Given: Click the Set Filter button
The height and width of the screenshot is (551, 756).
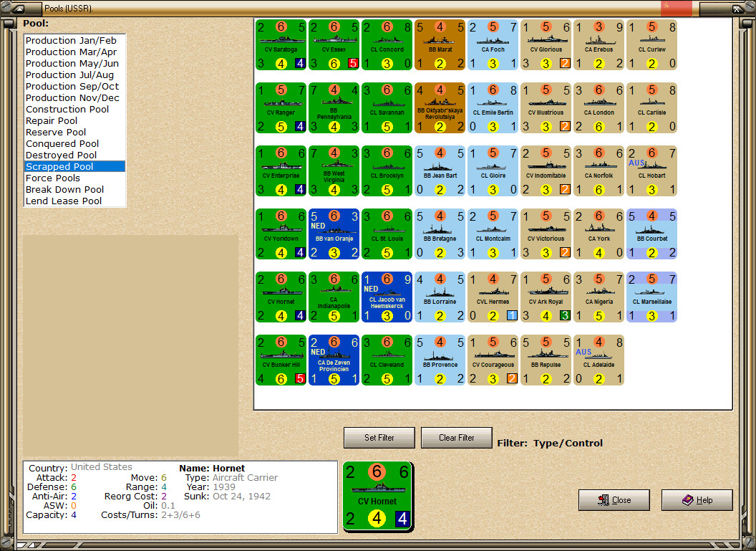Looking at the screenshot, I should 379,438.
